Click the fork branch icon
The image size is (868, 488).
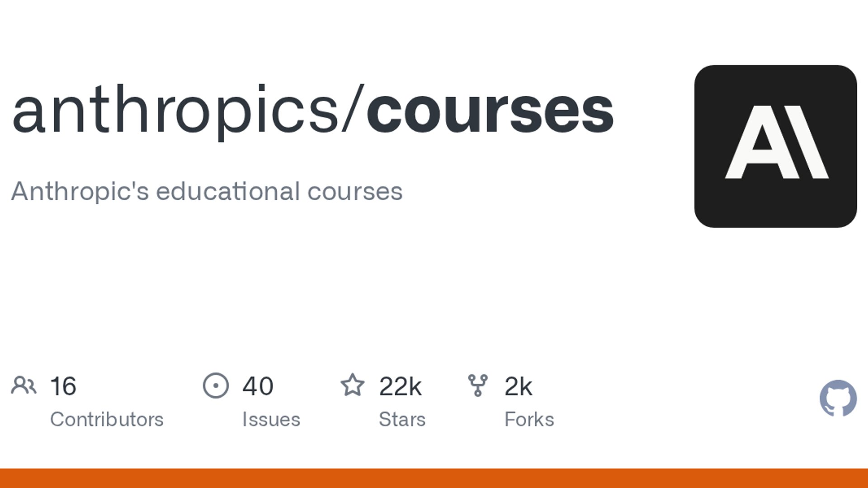(478, 385)
